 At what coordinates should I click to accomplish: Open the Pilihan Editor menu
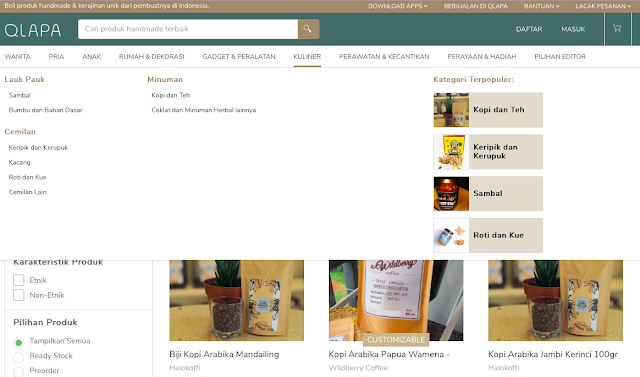point(560,57)
